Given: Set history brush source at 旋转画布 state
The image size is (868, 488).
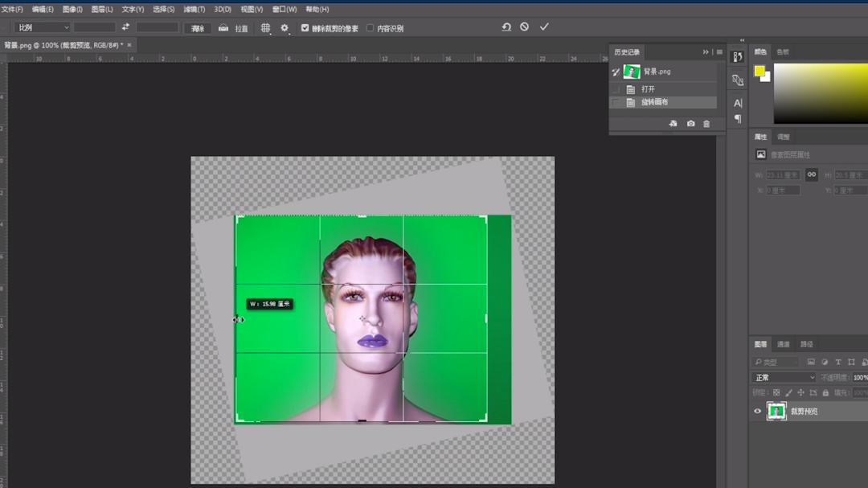Looking at the screenshot, I should point(616,102).
